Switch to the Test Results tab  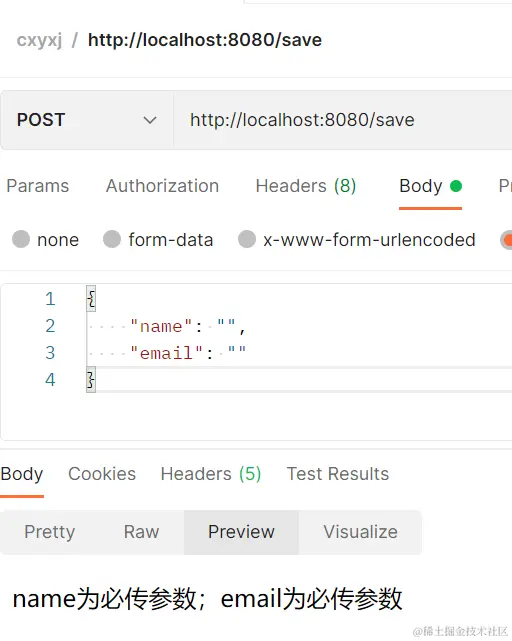click(x=338, y=474)
